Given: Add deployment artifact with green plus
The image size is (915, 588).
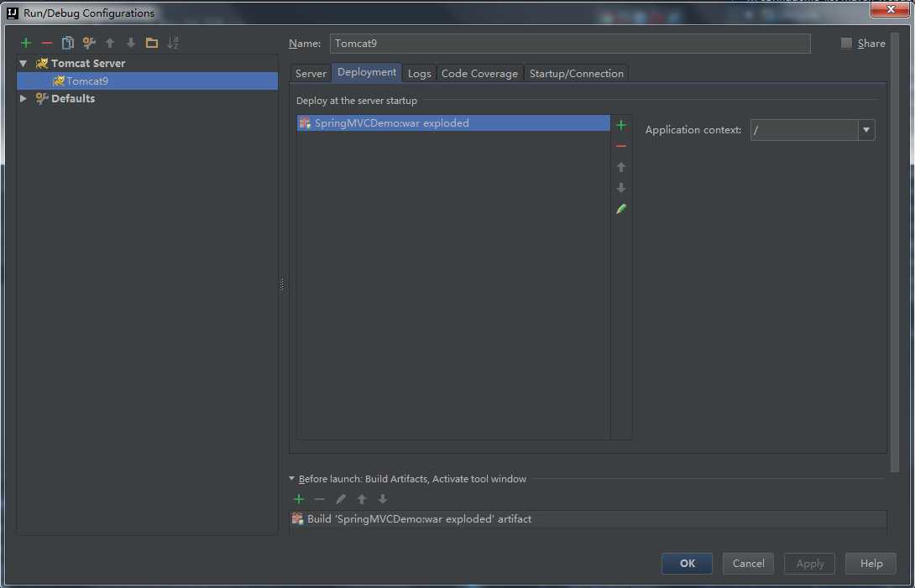Looking at the screenshot, I should (621, 126).
